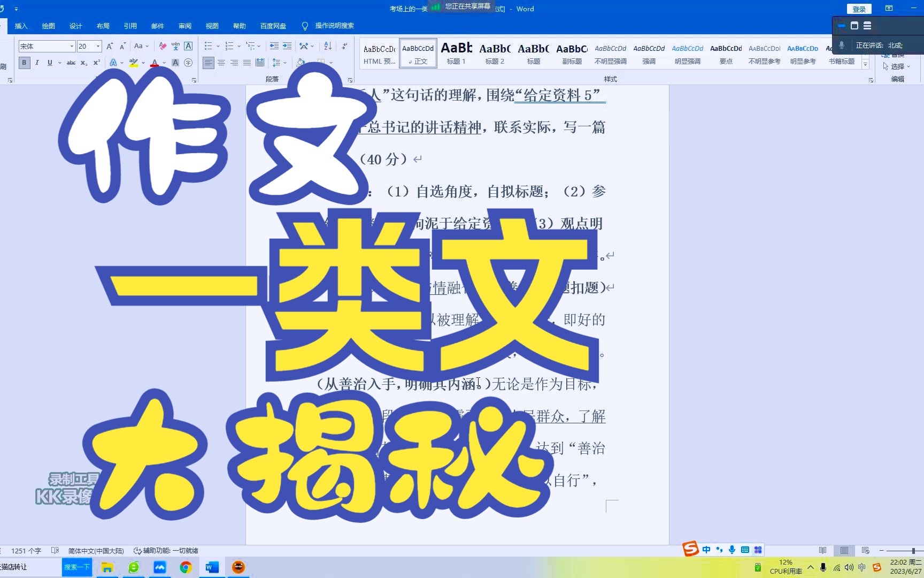Switch to Read Mode view in status bar
Image resolution: width=924 pixels, height=578 pixels.
click(x=822, y=550)
